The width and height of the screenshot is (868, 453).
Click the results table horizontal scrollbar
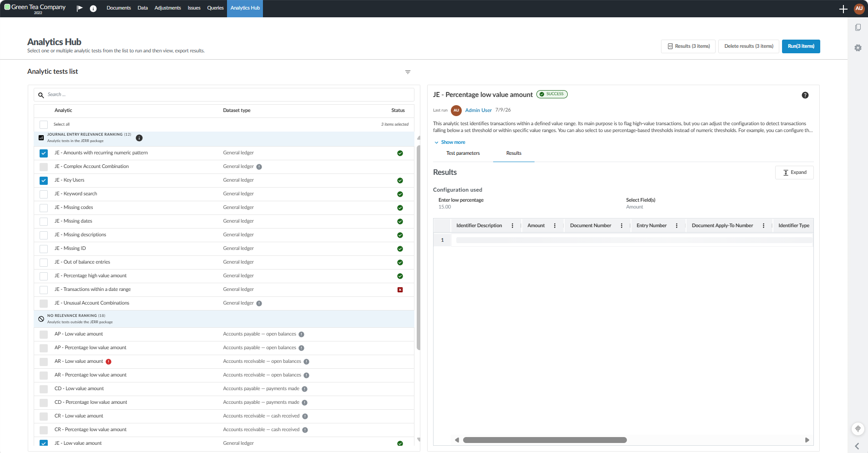click(x=545, y=440)
